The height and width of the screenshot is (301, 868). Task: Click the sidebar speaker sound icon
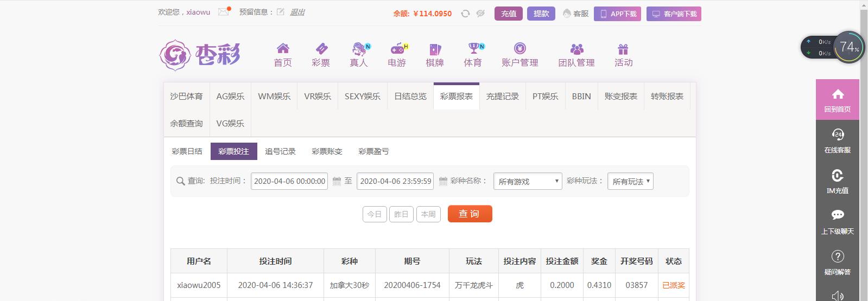(x=838, y=295)
